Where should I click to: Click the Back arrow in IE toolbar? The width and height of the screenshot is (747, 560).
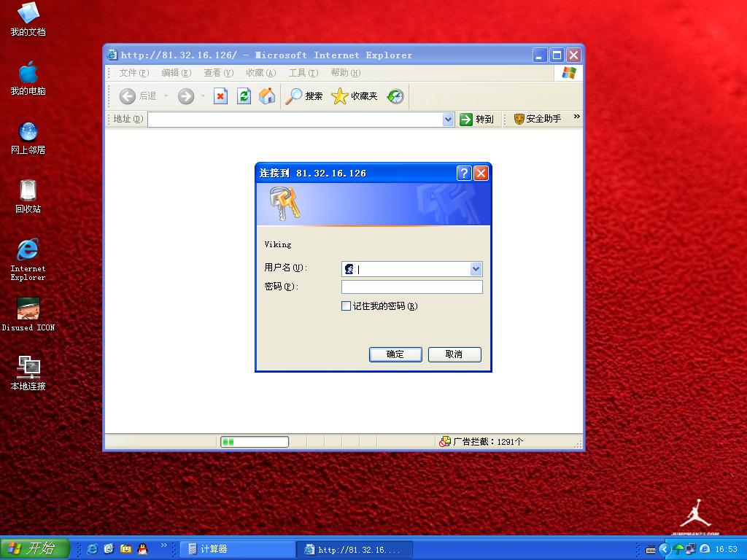(127, 96)
